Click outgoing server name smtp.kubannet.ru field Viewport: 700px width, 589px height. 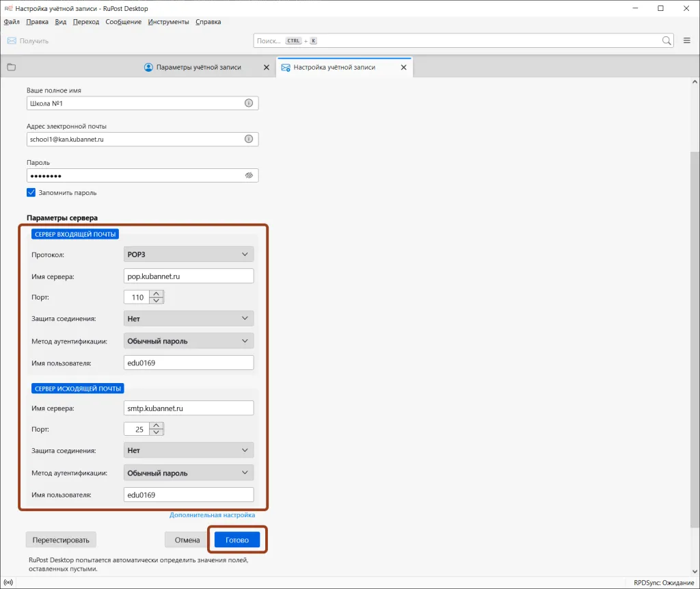click(x=189, y=408)
